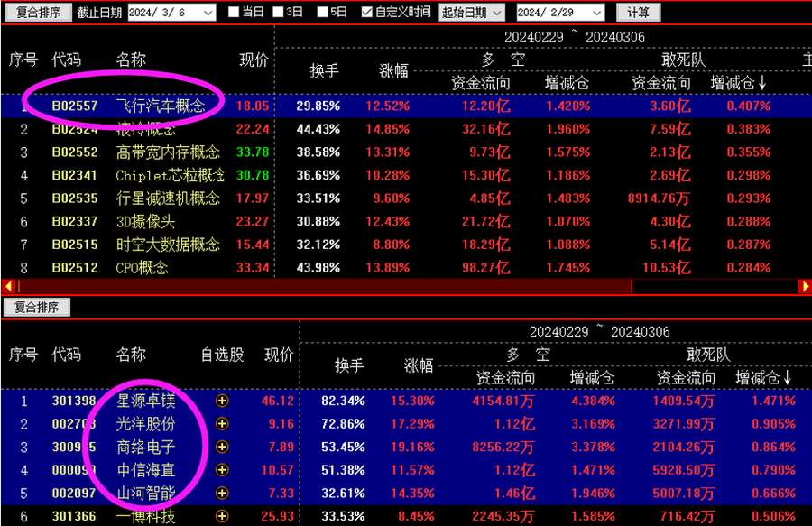Add 光洋股份 to watchlist with plus icon
Screen dimensions: 812x526
221,423
